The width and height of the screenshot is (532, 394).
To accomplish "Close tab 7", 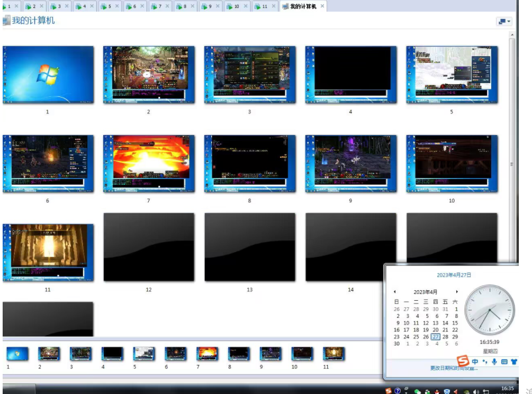I will pyautogui.click(x=167, y=6).
